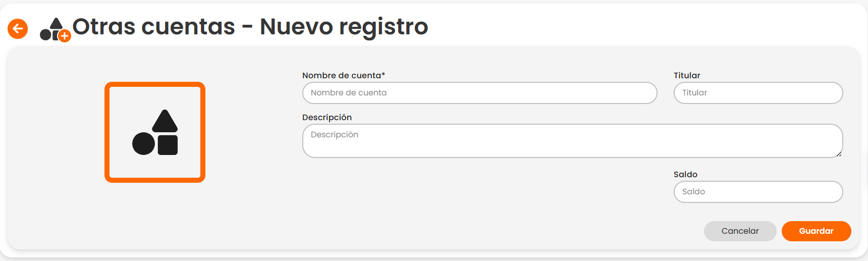Viewport: 868px width, 261px height.
Task: Save the record with Guardar
Action: point(816,231)
